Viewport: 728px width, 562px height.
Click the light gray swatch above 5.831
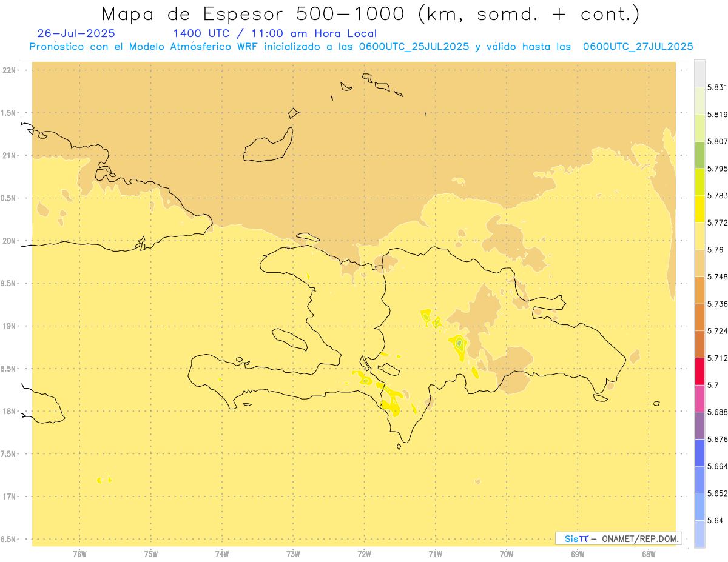click(699, 73)
